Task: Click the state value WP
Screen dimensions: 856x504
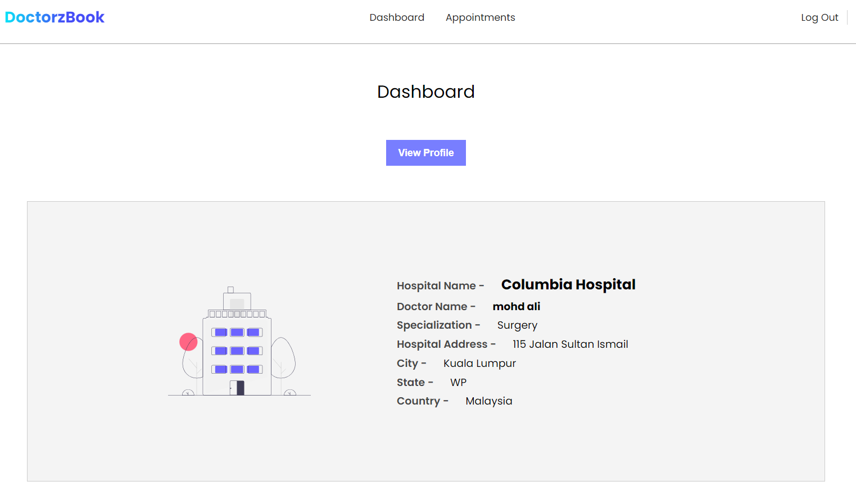Action: 458,382
